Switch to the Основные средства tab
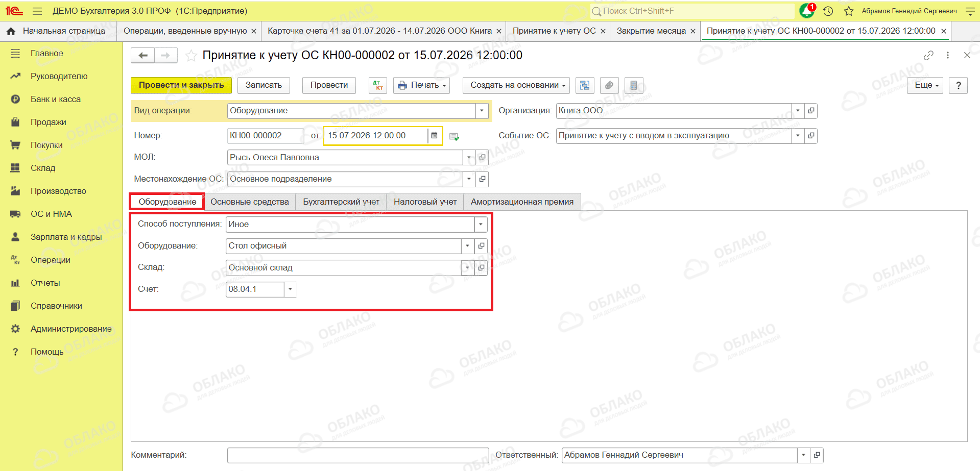 pyautogui.click(x=250, y=202)
